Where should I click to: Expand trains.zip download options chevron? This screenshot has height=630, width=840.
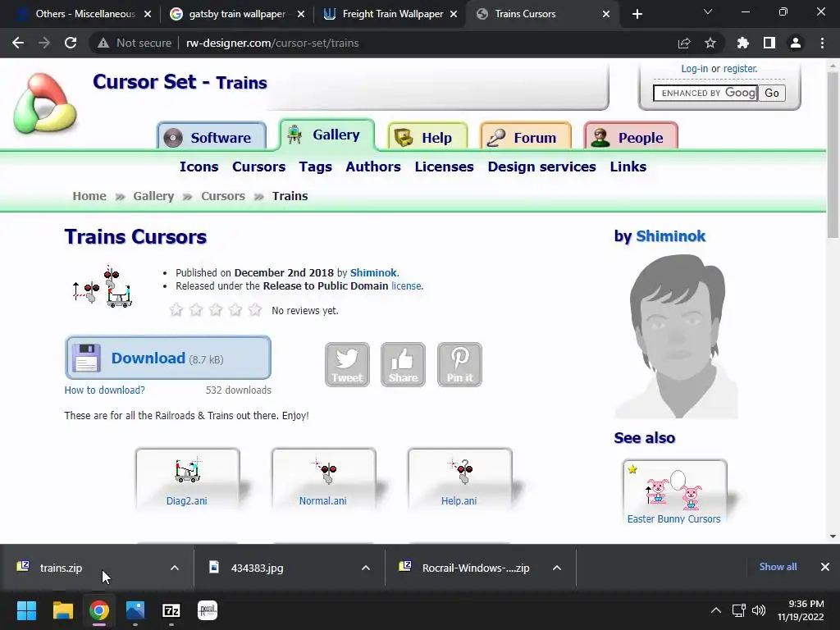(x=175, y=568)
